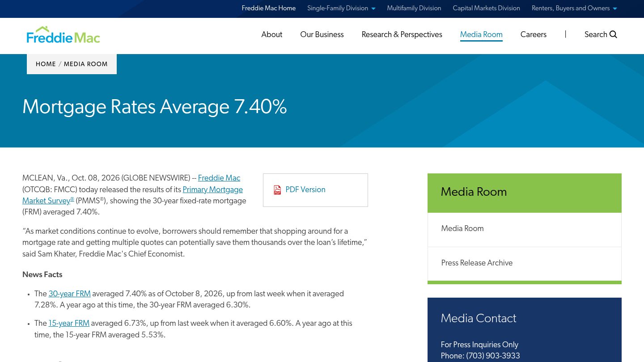Image resolution: width=644 pixels, height=362 pixels.
Task: Open the About menu
Action: click(x=272, y=34)
